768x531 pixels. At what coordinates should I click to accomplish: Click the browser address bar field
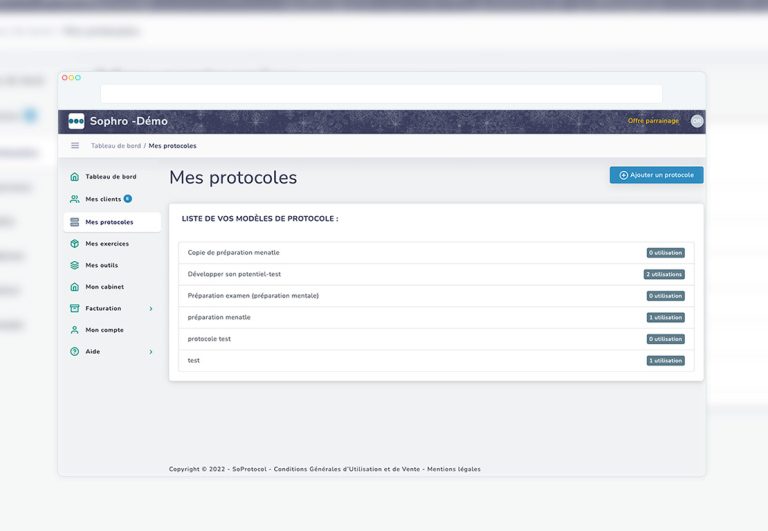pyautogui.click(x=381, y=93)
